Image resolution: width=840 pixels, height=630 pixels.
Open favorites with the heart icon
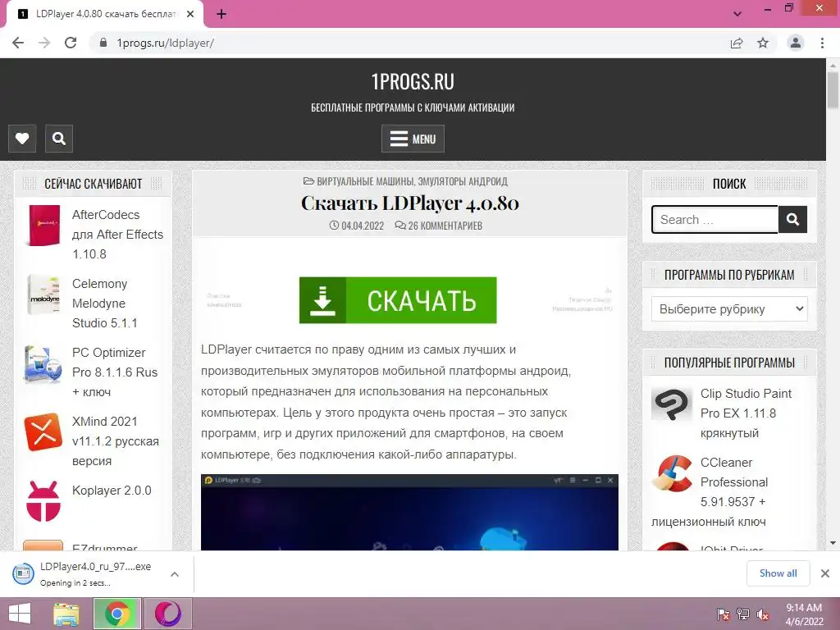tap(22, 139)
